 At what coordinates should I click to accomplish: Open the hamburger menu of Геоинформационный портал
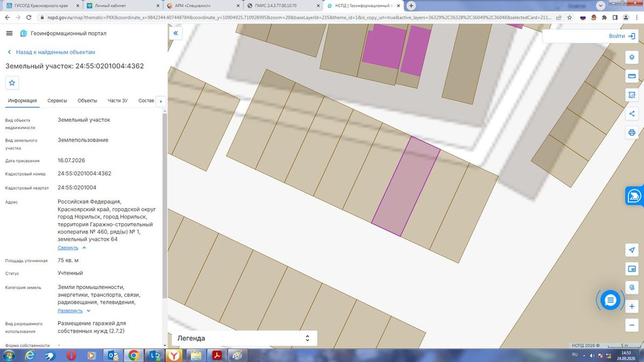click(x=9, y=33)
